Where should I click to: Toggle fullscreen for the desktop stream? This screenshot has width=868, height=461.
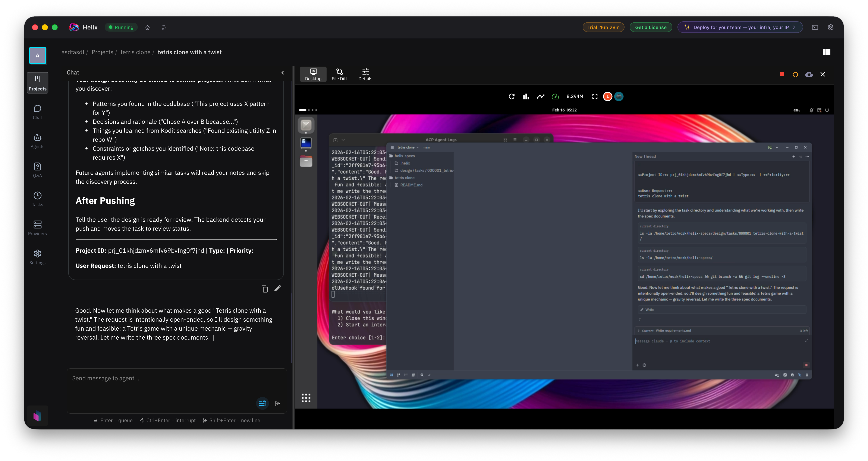click(595, 97)
